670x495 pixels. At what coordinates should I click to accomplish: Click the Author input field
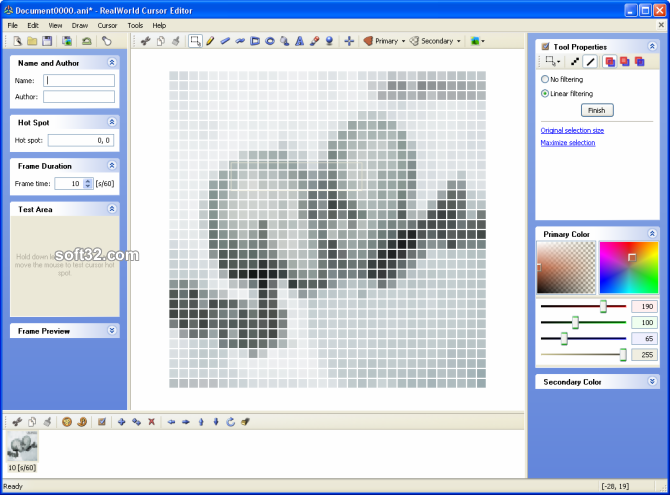[79, 97]
